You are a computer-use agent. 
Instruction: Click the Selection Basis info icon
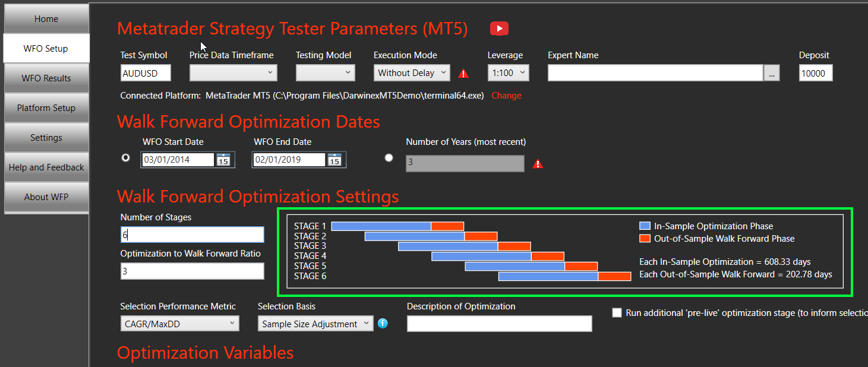[x=383, y=324]
